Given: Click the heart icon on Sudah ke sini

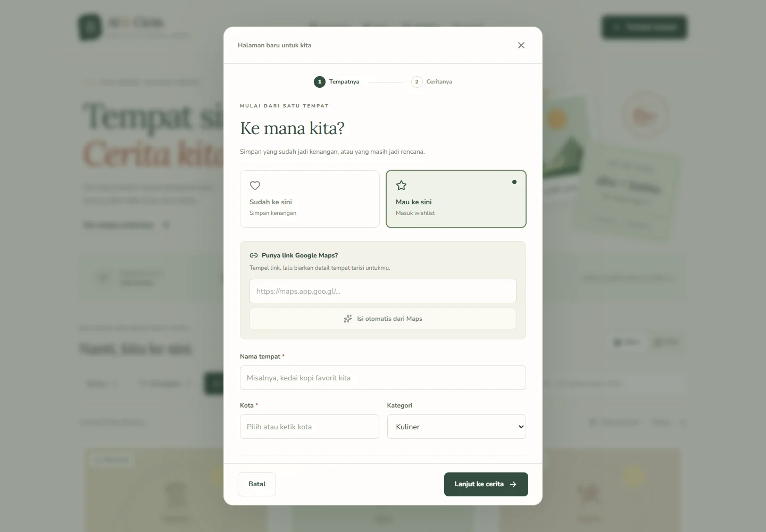Looking at the screenshot, I should [255, 186].
